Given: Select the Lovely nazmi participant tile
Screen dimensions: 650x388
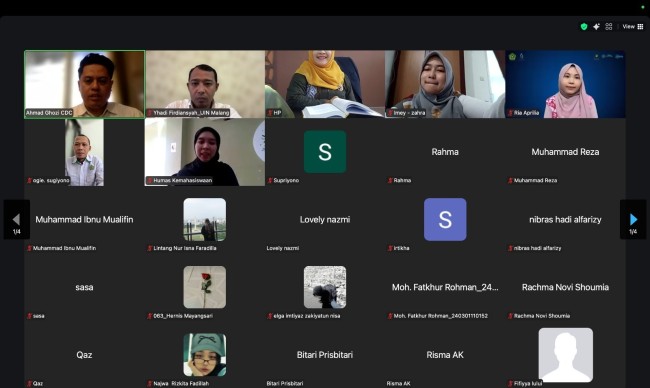Looking at the screenshot, I should tap(325, 220).
